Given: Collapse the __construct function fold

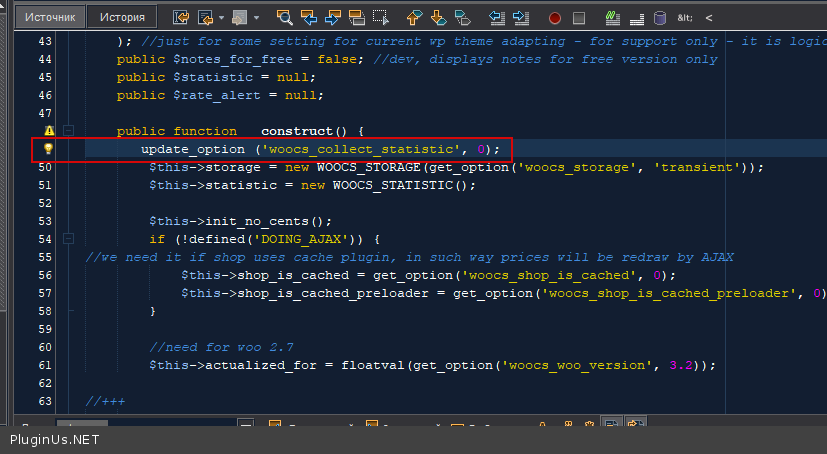Looking at the screenshot, I should [68, 131].
